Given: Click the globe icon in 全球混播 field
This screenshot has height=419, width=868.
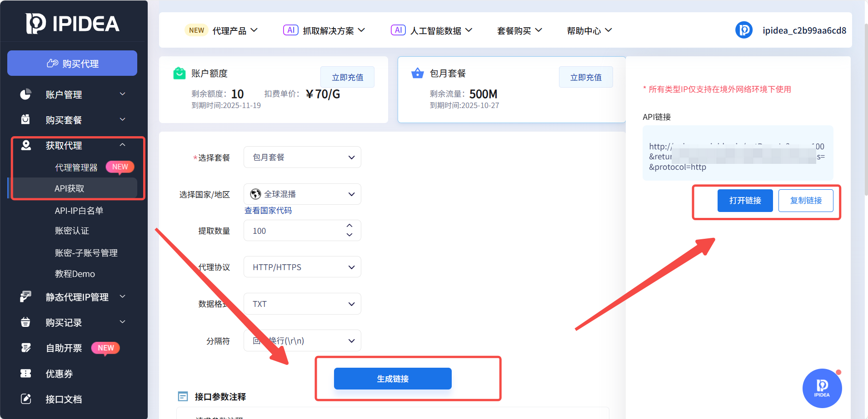Looking at the screenshot, I should click(256, 194).
